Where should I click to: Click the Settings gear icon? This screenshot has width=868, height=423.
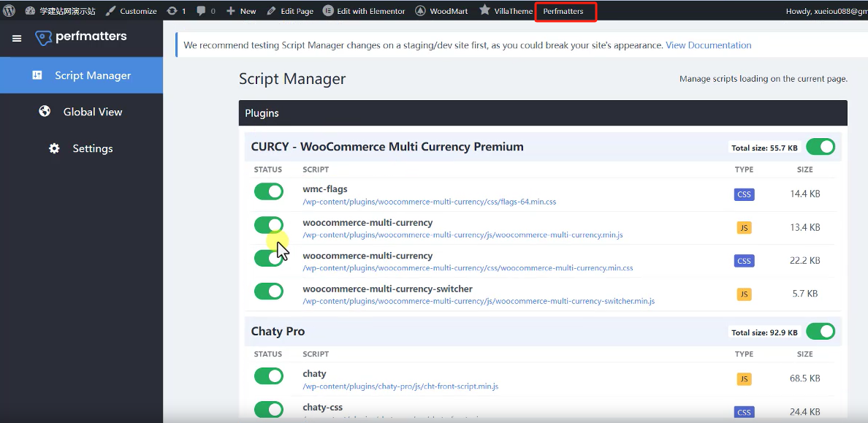[x=54, y=148]
